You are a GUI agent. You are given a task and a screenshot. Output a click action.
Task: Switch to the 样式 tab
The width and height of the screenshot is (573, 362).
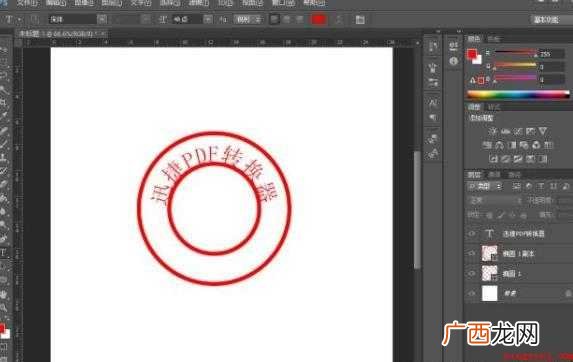pos(494,107)
